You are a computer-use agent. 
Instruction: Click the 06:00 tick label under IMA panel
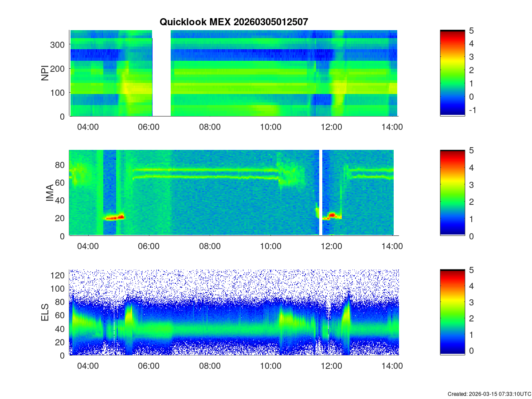pyautogui.click(x=149, y=247)
